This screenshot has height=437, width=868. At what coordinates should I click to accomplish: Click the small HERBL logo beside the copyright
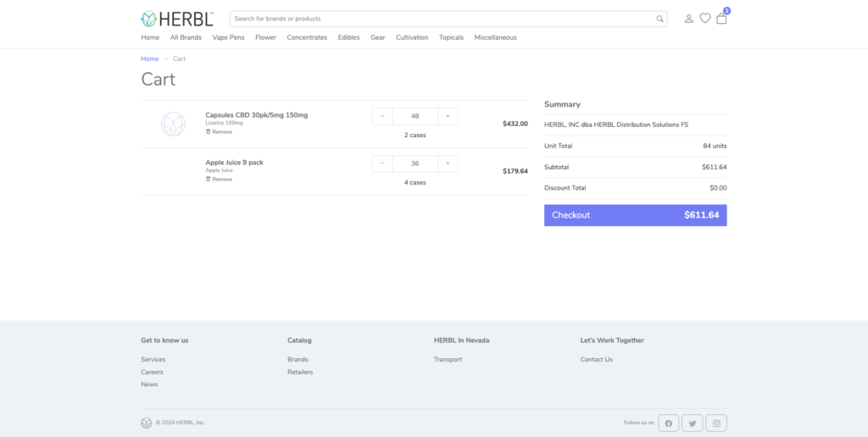click(146, 423)
